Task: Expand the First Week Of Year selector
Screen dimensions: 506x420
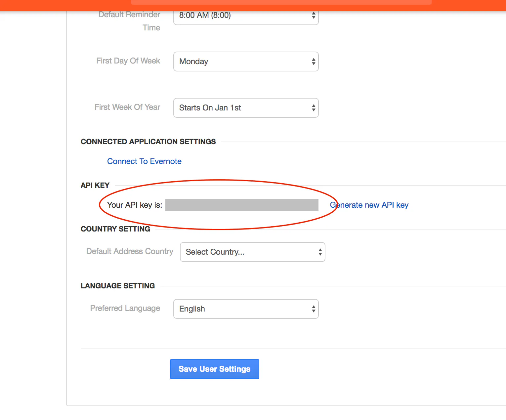Action: click(245, 108)
